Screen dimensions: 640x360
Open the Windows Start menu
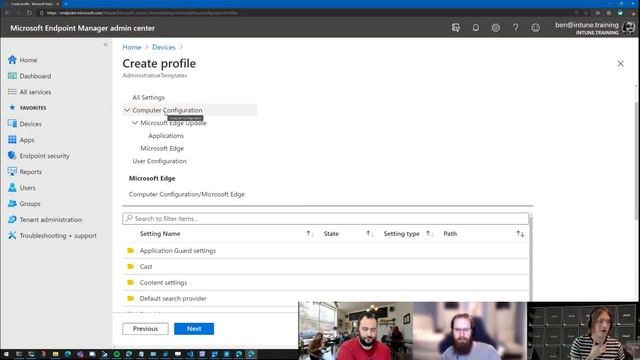click(x=6, y=354)
